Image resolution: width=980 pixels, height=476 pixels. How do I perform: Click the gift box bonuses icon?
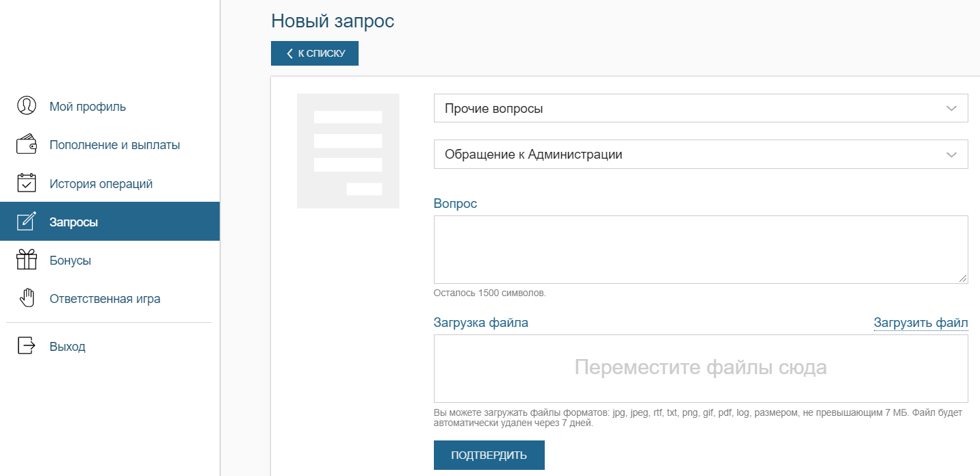point(26,260)
